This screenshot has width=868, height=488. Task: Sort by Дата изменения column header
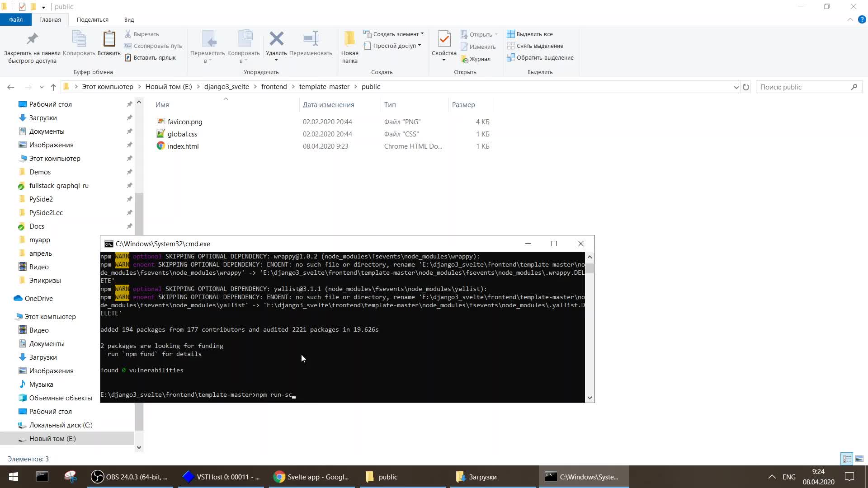coord(329,105)
